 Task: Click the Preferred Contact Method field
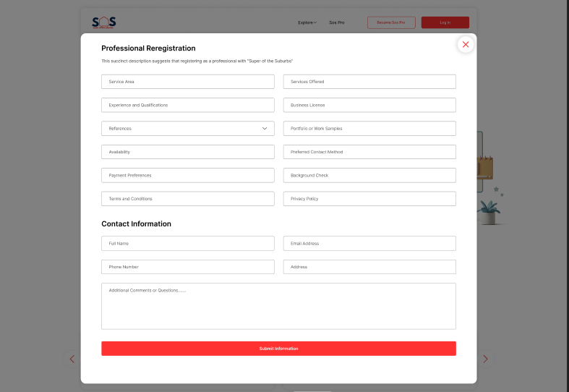click(369, 152)
